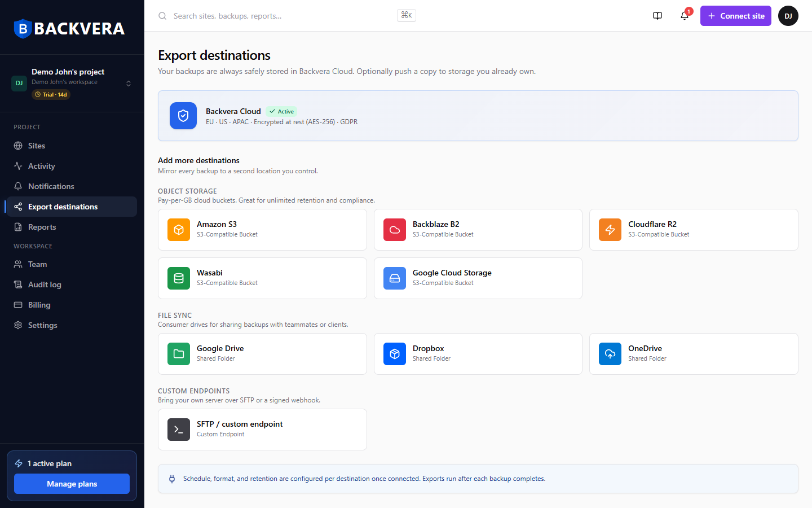Viewport: 812px width, 508px height.
Task: Add Wasabi destination card
Action: coord(262,278)
